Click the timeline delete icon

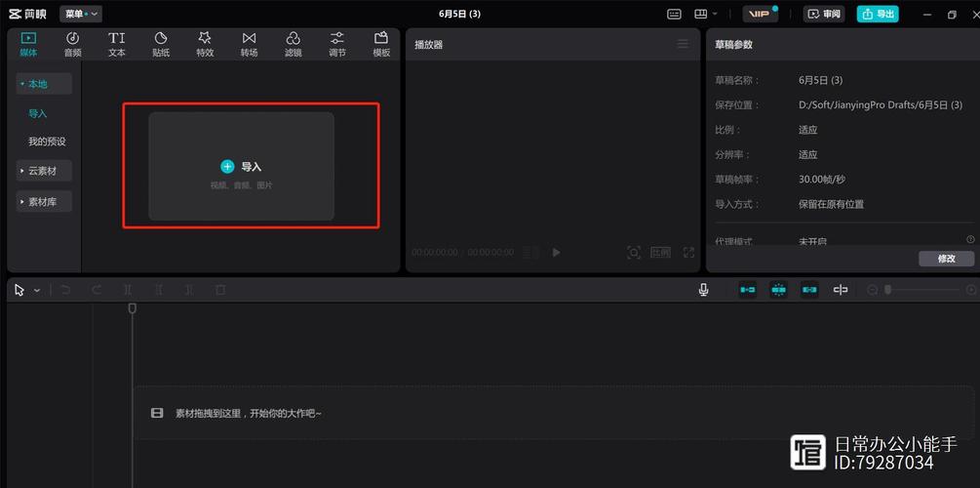[x=220, y=290]
